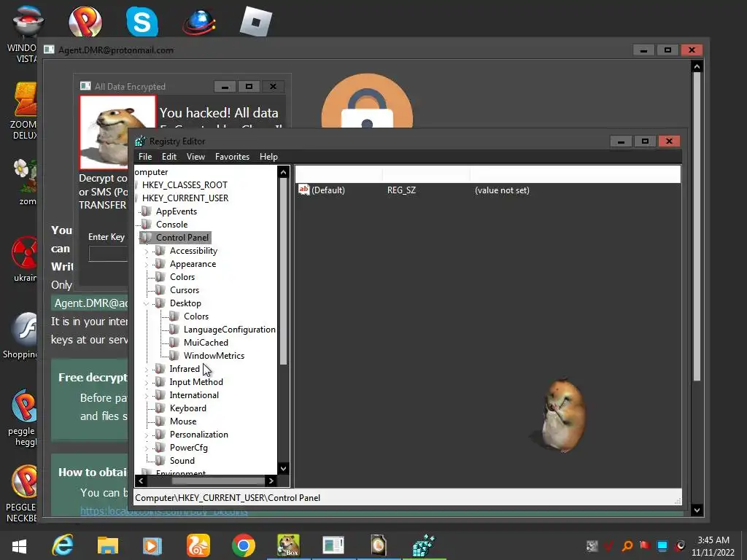Expand the Personalization key

146,435
